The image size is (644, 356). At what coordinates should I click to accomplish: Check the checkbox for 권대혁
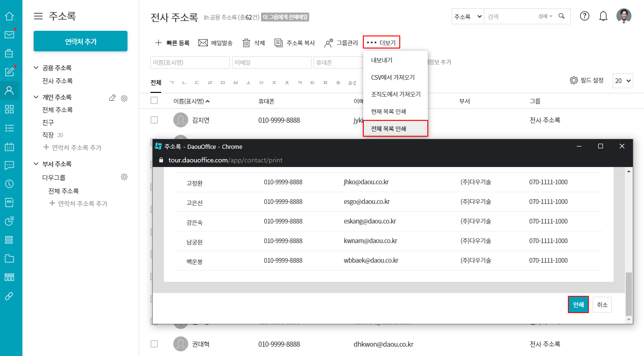click(154, 344)
